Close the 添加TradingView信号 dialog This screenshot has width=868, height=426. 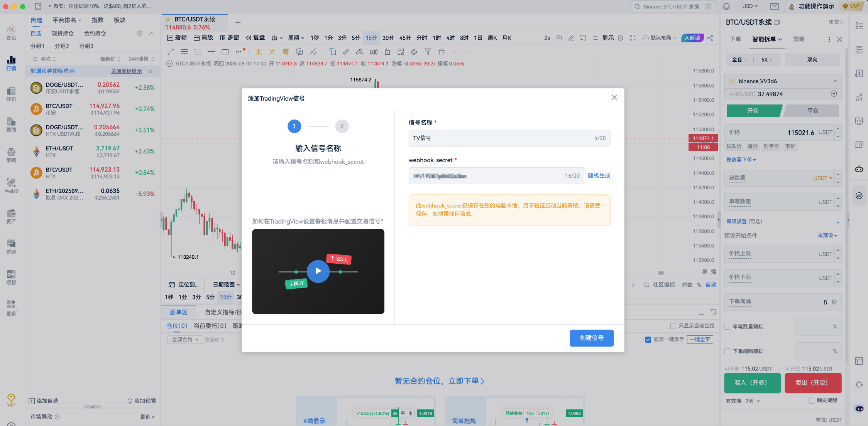pos(614,98)
